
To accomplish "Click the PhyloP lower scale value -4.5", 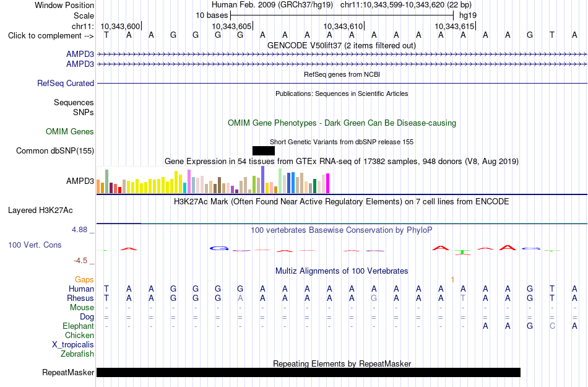I will (80, 261).
